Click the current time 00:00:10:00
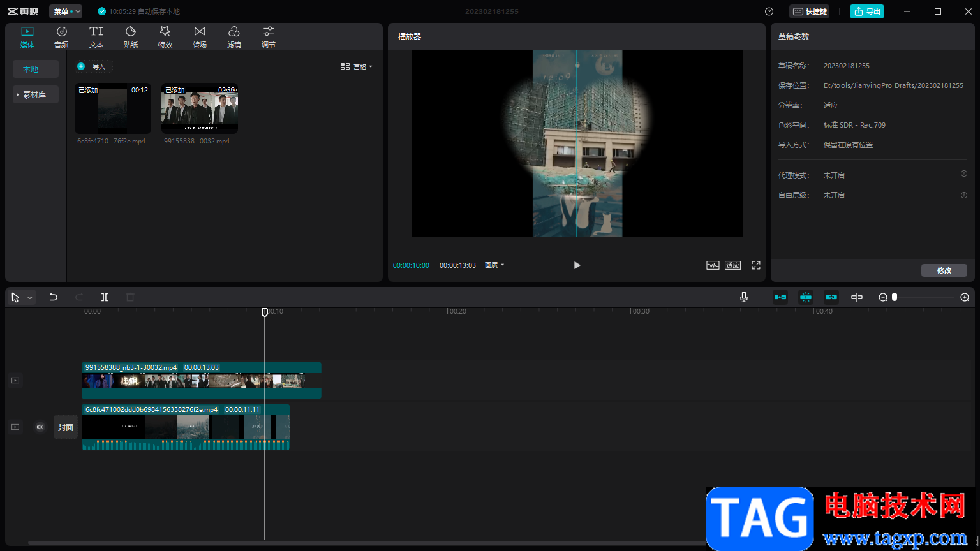This screenshot has height=551, width=980. pyautogui.click(x=411, y=265)
